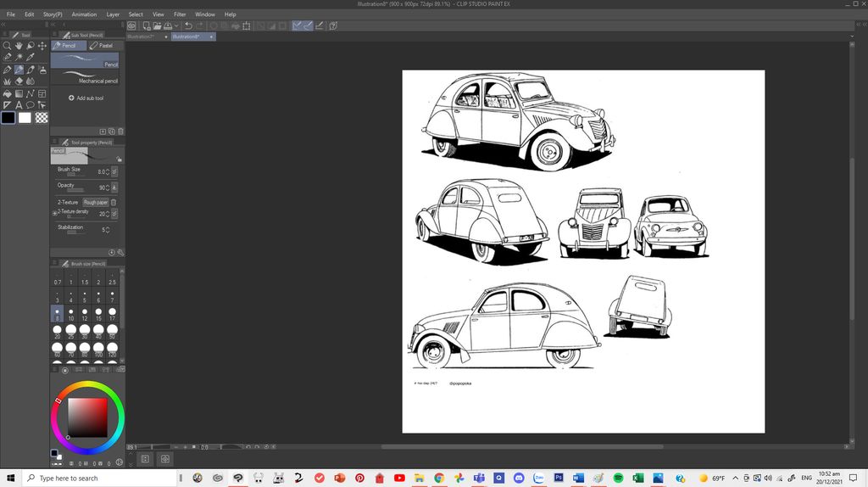Click Add sub tool button

tap(86, 98)
